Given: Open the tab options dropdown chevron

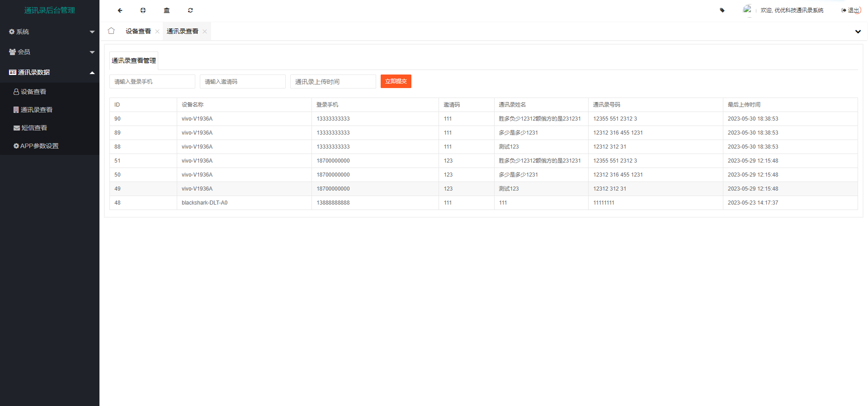Looking at the screenshot, I should pyautogui.click(x=858, y=32).
